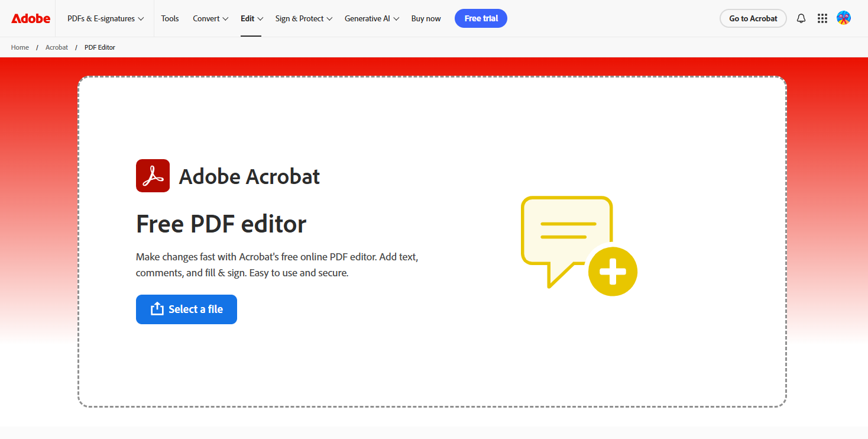868x439 pixels.
Task: Expand the Sign & Protect dropdown
Action: (x=303, y=18)
